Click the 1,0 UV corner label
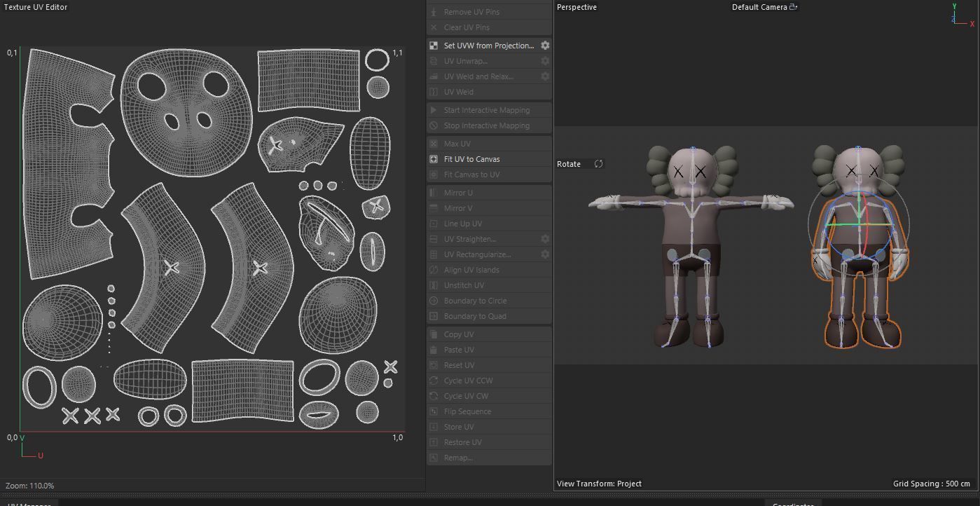Viewport: 980px width, 506px height. click(x=397, y=437)
